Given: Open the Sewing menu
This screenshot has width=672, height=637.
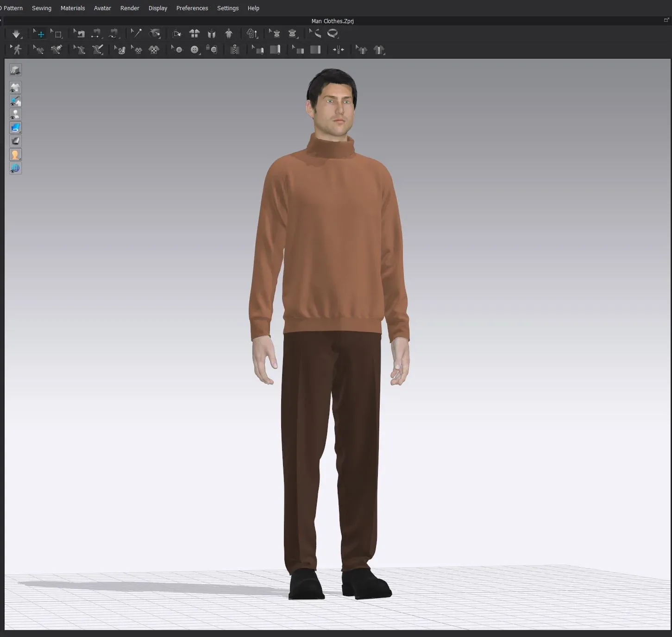Looking at the screenshot, I should click(x=42, y=8).
